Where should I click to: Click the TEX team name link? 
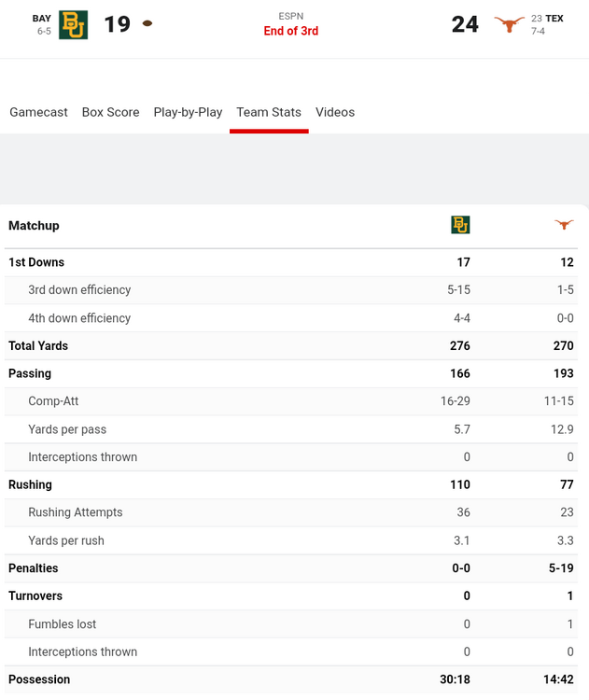point(554,18)
